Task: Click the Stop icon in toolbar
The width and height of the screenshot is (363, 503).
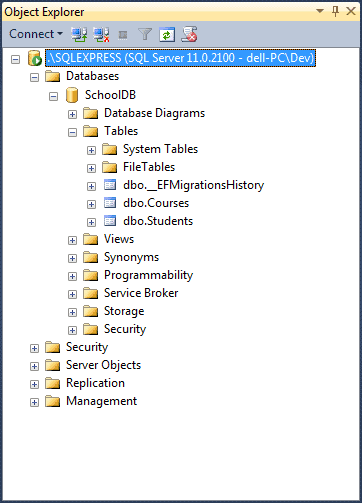Action: [x=123, y=35]
